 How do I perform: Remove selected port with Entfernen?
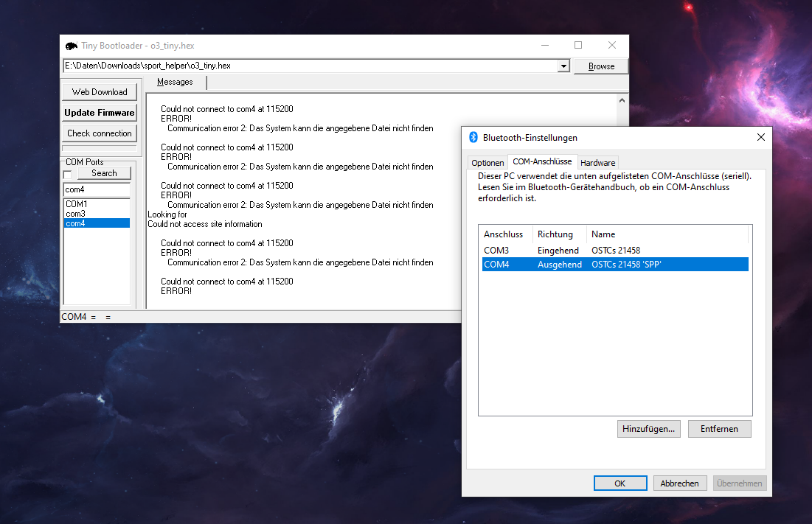[x=719, y=429]
